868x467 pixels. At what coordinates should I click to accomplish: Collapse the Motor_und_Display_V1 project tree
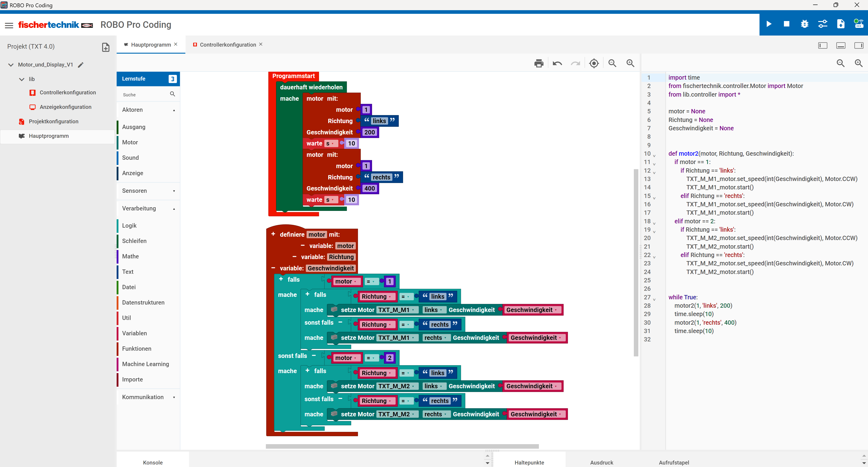click(11, 65)
